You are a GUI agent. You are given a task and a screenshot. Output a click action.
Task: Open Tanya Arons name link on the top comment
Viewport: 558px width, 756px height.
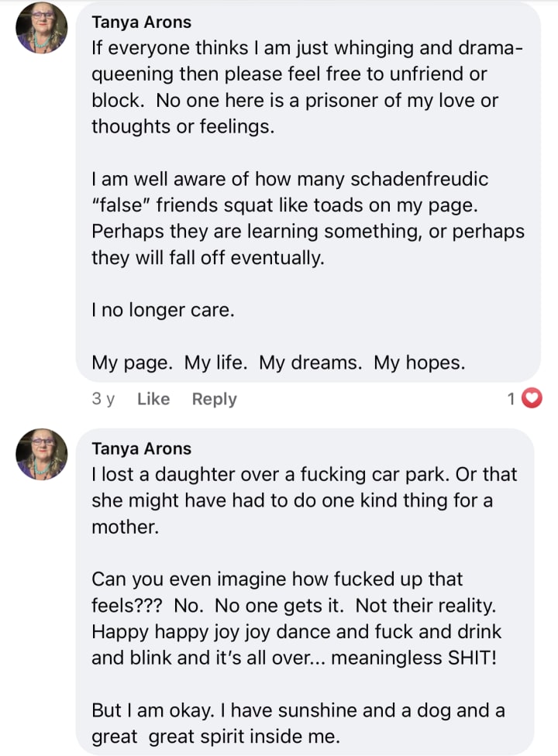(x=141, y=22)
